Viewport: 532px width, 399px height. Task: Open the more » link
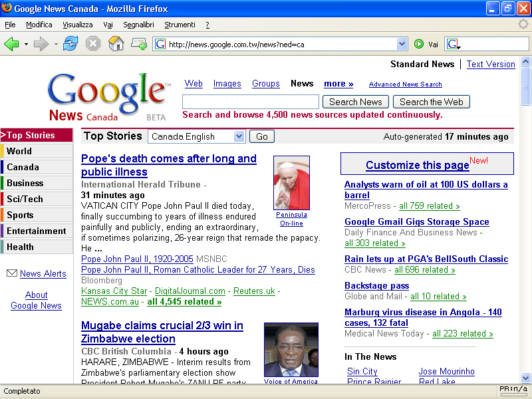(x=338, y=84)
